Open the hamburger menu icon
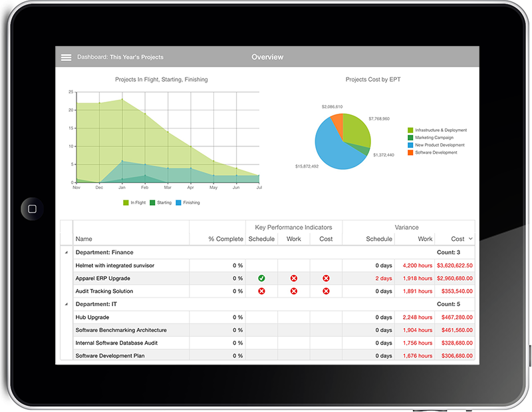 pos(66,57)
